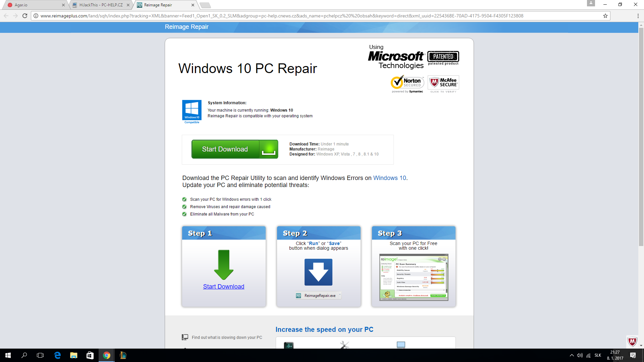The image size is (644, 362).
Task: Switch to the HiJackThis - PC-HELP.CZ tab
Action: [101, 5]
